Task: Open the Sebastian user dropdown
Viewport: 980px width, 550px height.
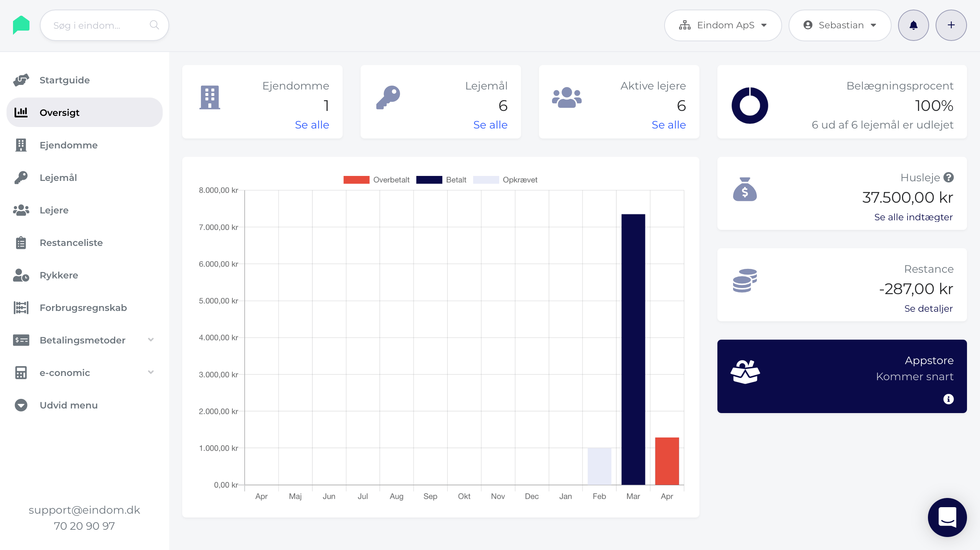Action: (x=840, y=25)
